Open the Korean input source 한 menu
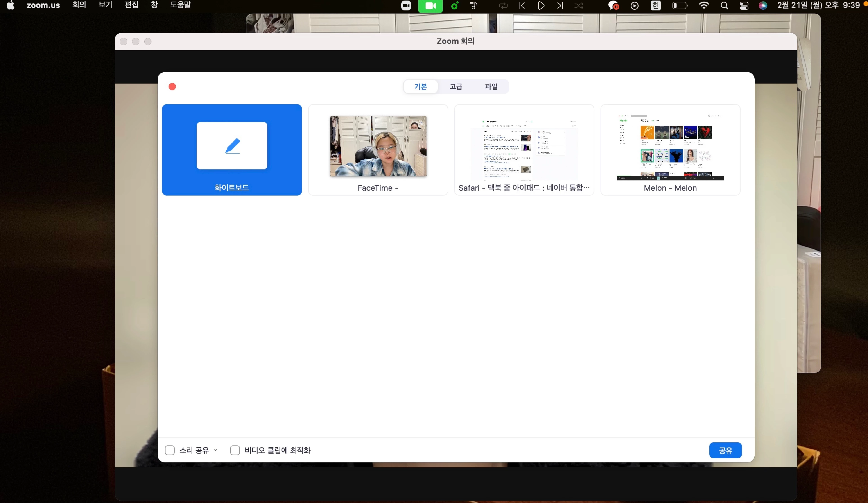 click(x=656, y=5)
